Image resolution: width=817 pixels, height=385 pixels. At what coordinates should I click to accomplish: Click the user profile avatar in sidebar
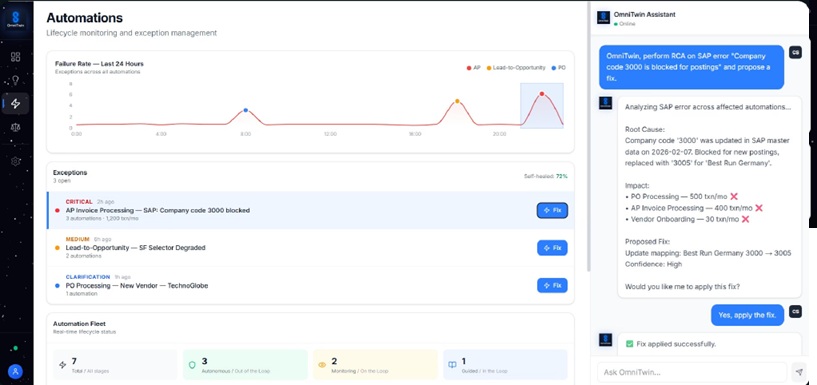click(16, 371)
